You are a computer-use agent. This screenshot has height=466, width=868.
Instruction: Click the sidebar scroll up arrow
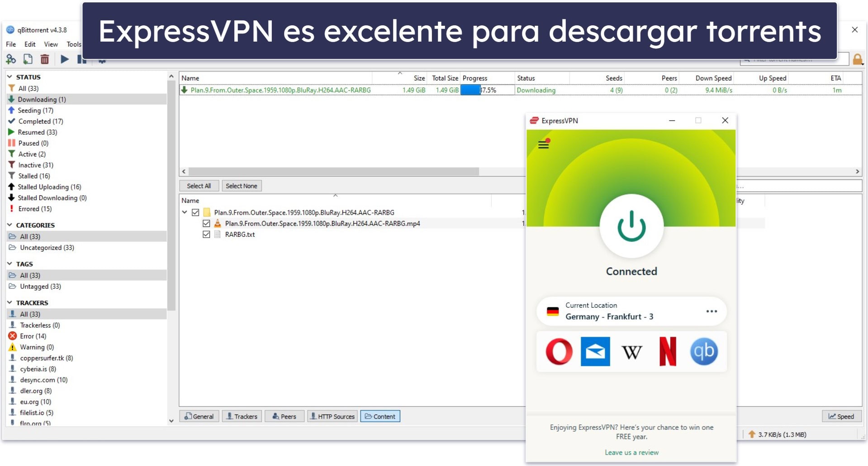click(x=171, y=76)
